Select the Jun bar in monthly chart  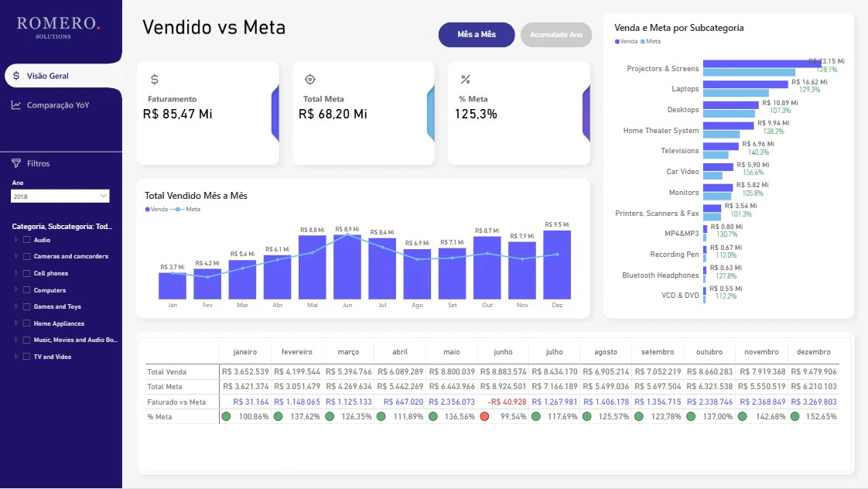pyautogui.click(x=347, y=267)
